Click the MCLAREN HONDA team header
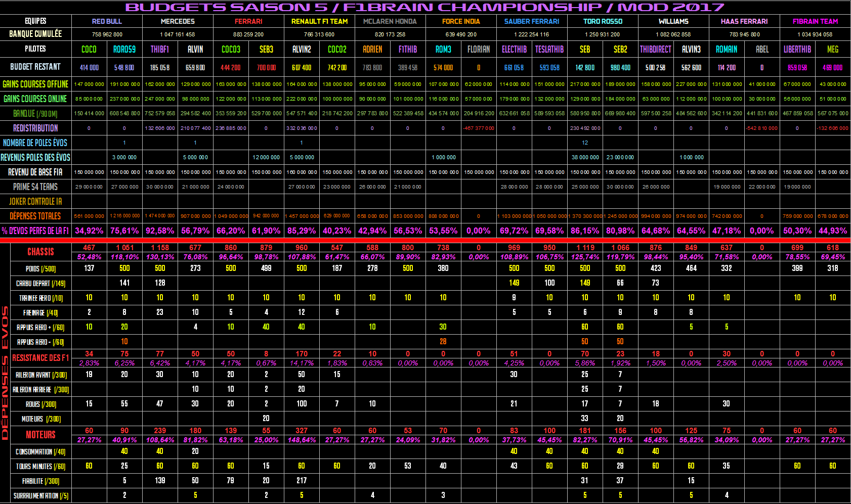851x504 pixels. pyautogui.click(x=390, y=21)
